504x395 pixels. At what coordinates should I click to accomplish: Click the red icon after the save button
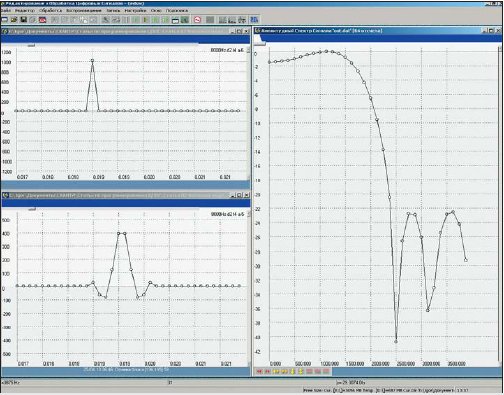point(42,20)
